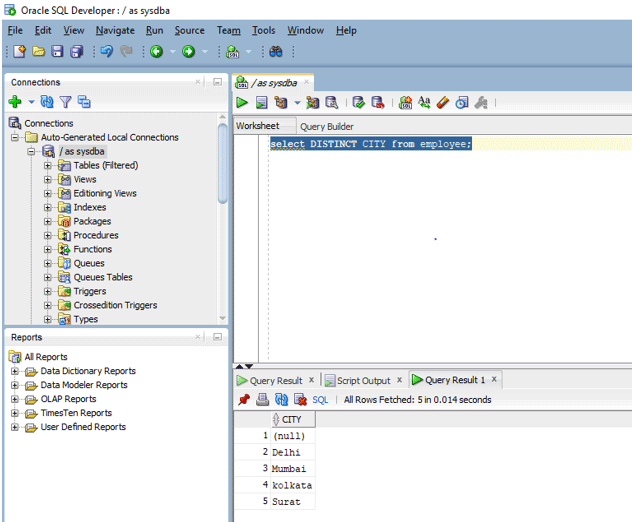Click the filter funnel icon in Connections
Image resolution: width=632 pixels, height=522 pixels.
(65, 102)
